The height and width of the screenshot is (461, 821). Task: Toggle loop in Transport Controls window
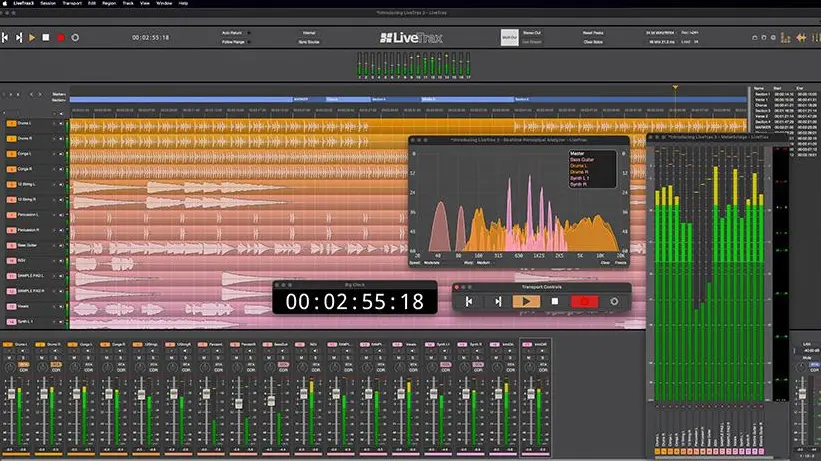[x=614, y=301]
